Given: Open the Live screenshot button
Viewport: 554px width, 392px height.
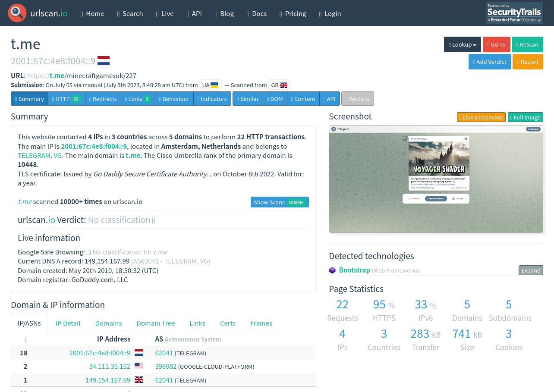Looking at the screenshot, I should click(481, 117).
